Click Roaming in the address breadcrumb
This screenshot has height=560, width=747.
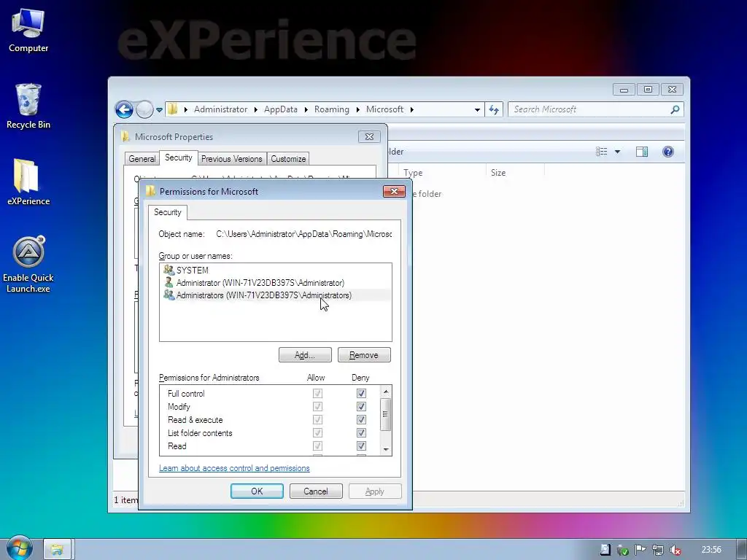pyautogui.click(x=332, y=109)
